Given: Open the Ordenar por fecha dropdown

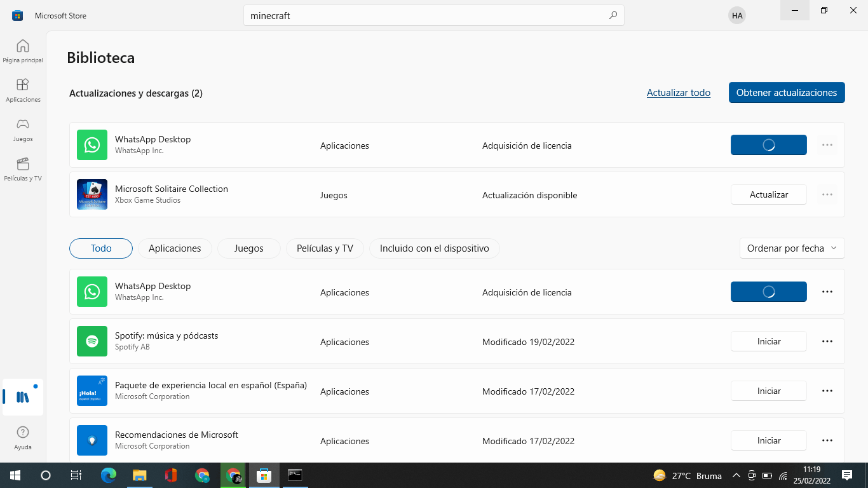Looking at the screenshot, I should (792, 248).
